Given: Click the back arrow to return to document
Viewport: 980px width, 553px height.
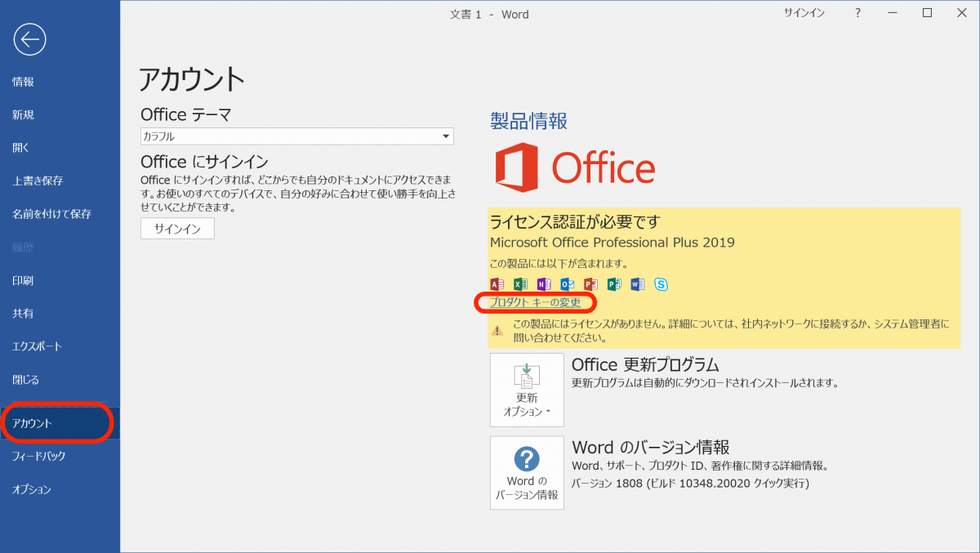Looking at the screenshot, I should [x=29, y=39].
